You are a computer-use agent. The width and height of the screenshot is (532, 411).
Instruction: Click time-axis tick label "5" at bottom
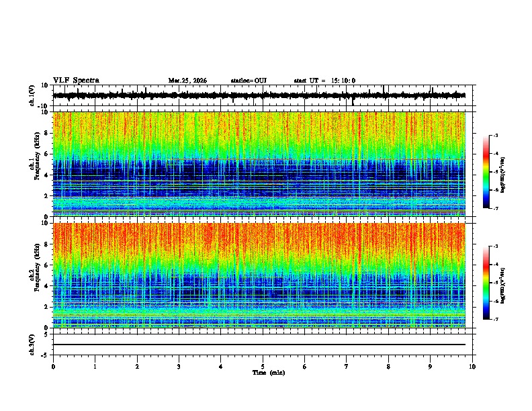(x=263, y=367)
